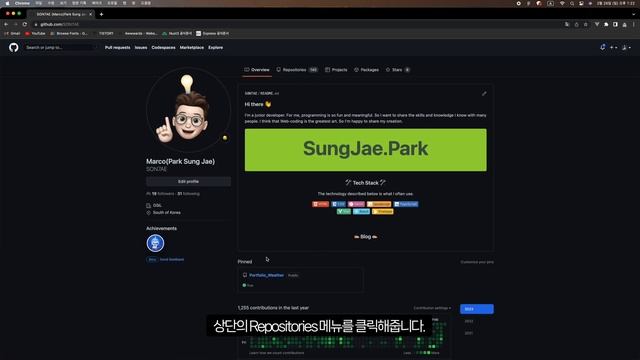Open the Gmail bookmark
Image resolution: width=640 pixels, height=360 pixels.
click(12, 33)
